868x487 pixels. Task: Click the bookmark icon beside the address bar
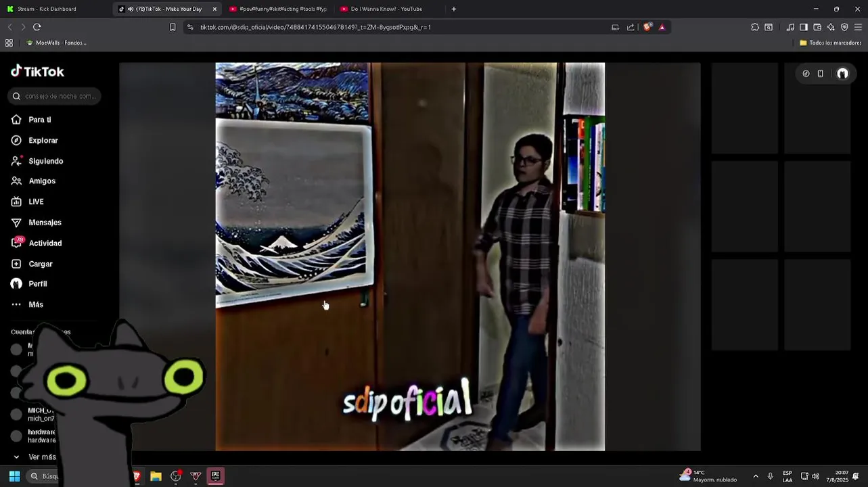pyautogui.click(x=173, y=27)
